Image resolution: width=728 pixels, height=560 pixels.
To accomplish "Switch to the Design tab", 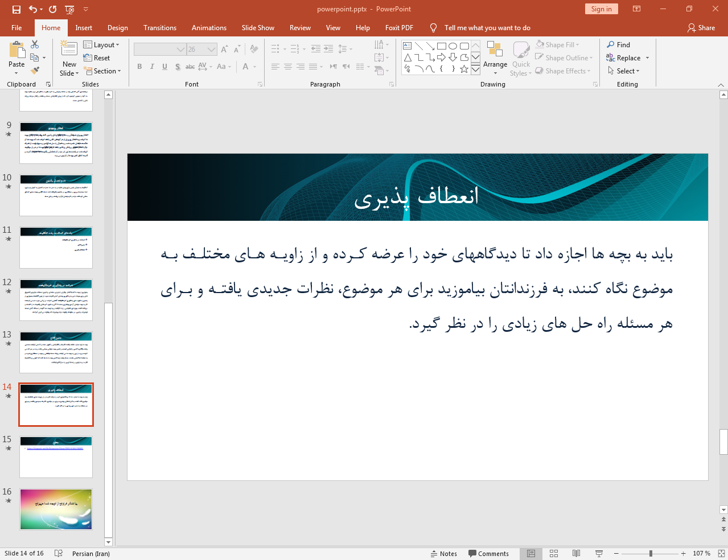I will [x=118, y=28].
